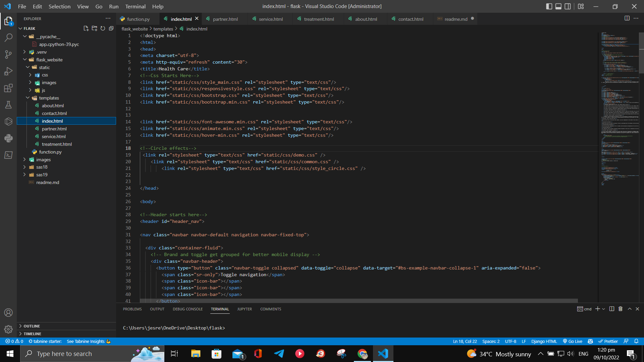See Tabnine Insights link
644x362 pixels.
click(86, 341)
